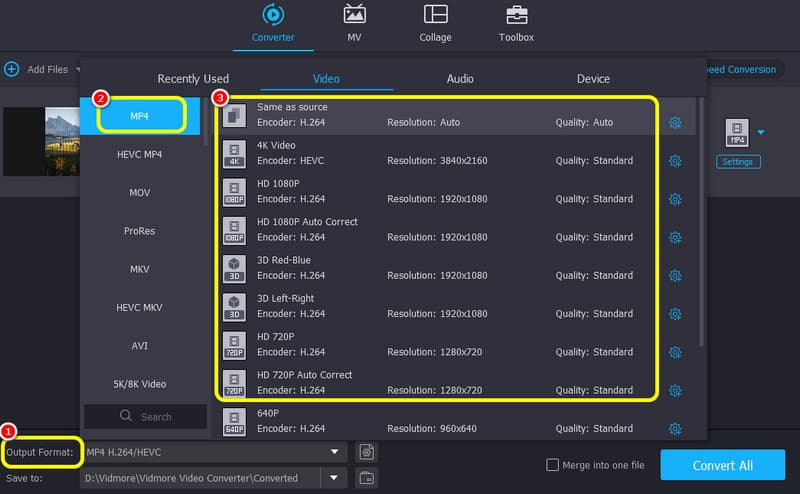Screen dimensions: 800x494
Task: Open gear settings for 3D Red-Blue preset
Action: coord(675,276)
